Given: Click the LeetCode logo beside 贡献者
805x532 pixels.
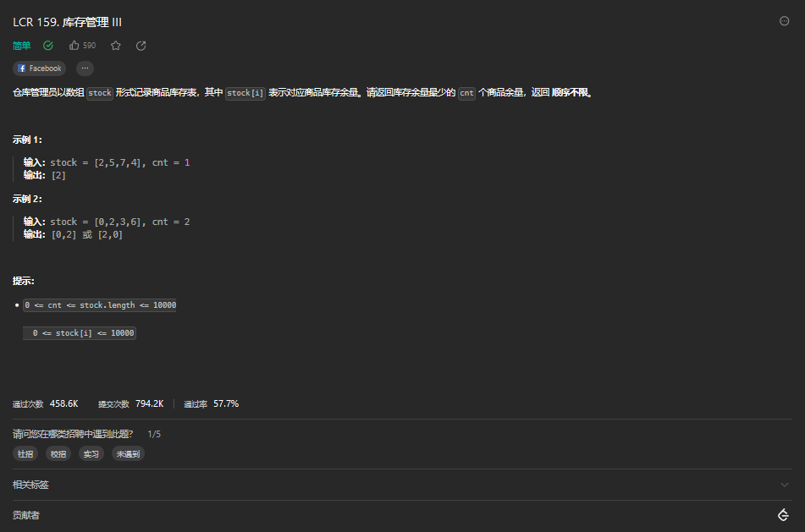Looking at the screenshot, I should 783,513.
